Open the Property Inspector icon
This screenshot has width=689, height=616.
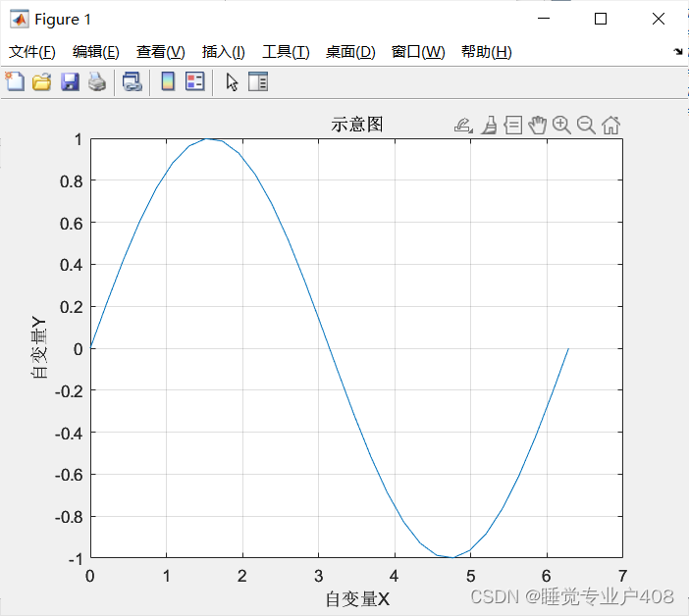click(258, 81)
